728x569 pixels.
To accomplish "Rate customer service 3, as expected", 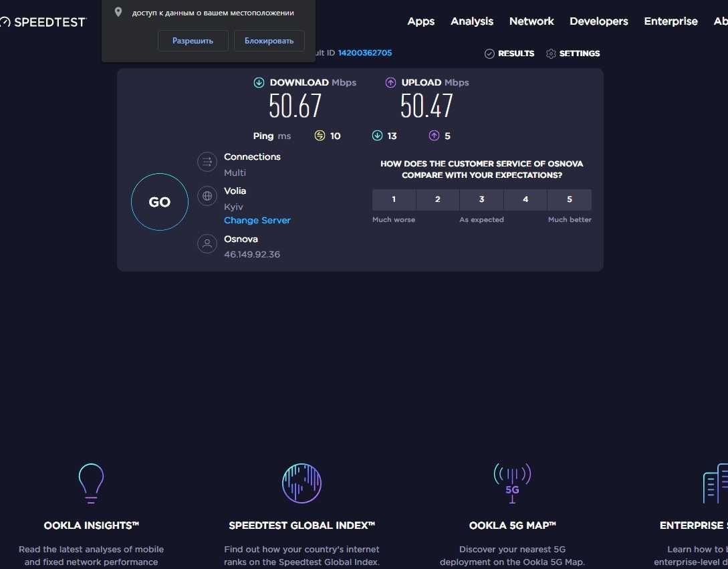I will pos(481,200).
